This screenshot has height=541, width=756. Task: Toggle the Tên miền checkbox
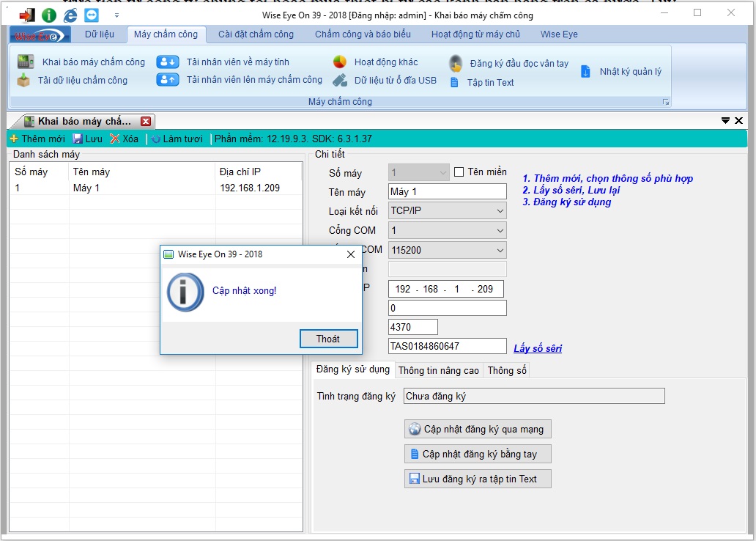point(459,172)
